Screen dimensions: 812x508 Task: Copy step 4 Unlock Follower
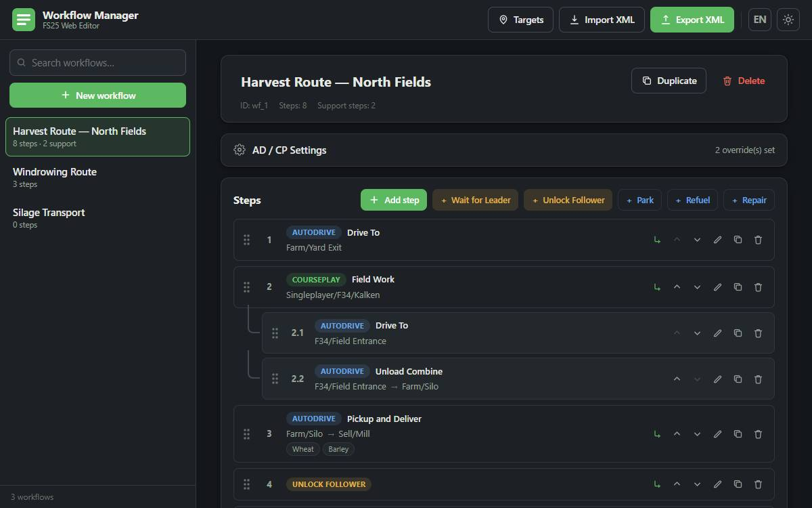(738, 484)
